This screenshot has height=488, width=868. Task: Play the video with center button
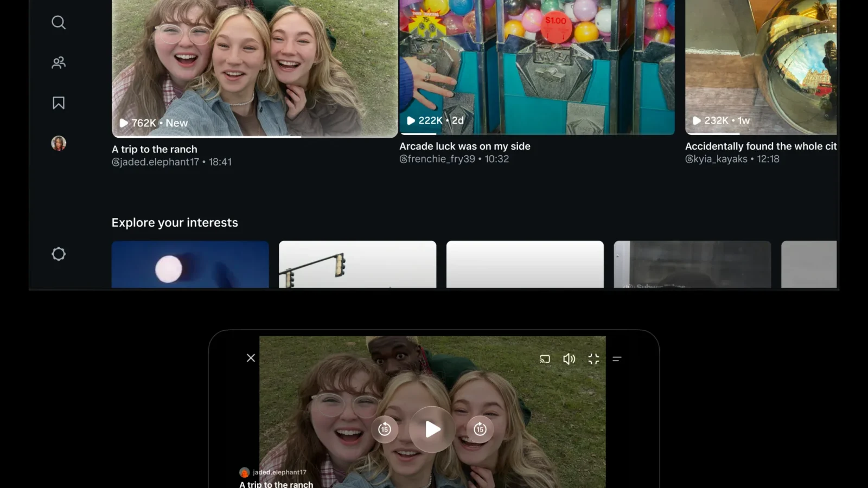(432, 429)
